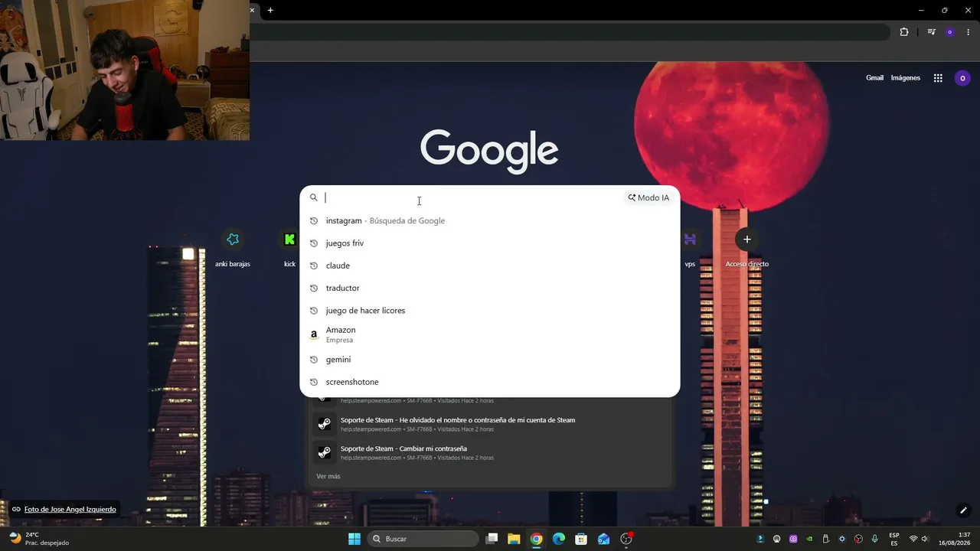Click the NVIDIA tray icon
Viewport: 980px width, 551px height.
pyautogui.click(x=809, y=539)
